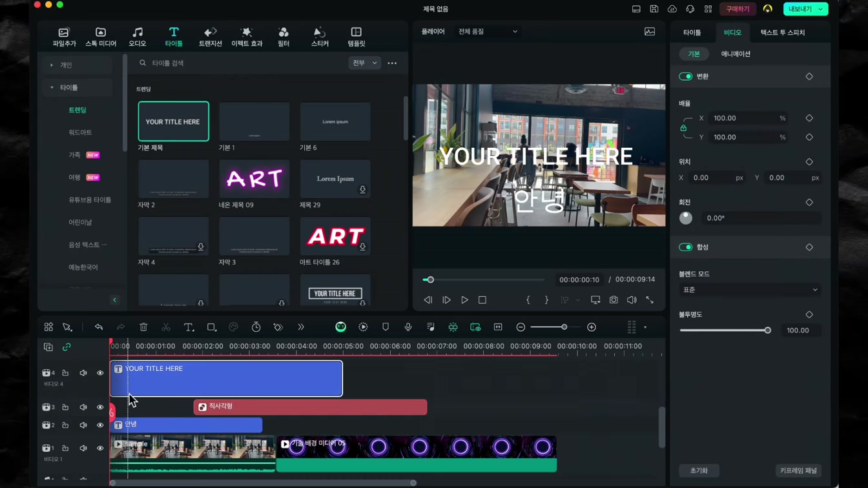868x488 pixels.
Task: Select the rectangle Crop tool icon
Action: click(211, 327)
